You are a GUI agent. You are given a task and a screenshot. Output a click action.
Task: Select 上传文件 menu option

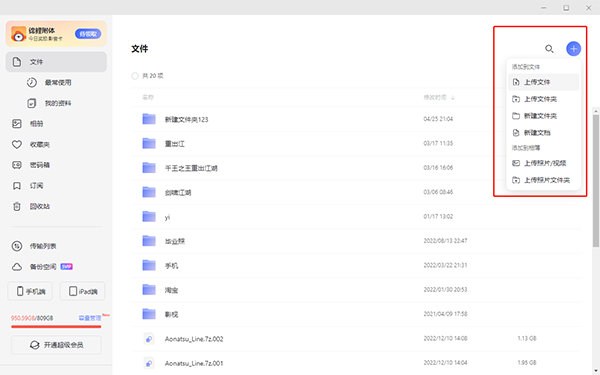pyautogui.click(x=543, y=82)
